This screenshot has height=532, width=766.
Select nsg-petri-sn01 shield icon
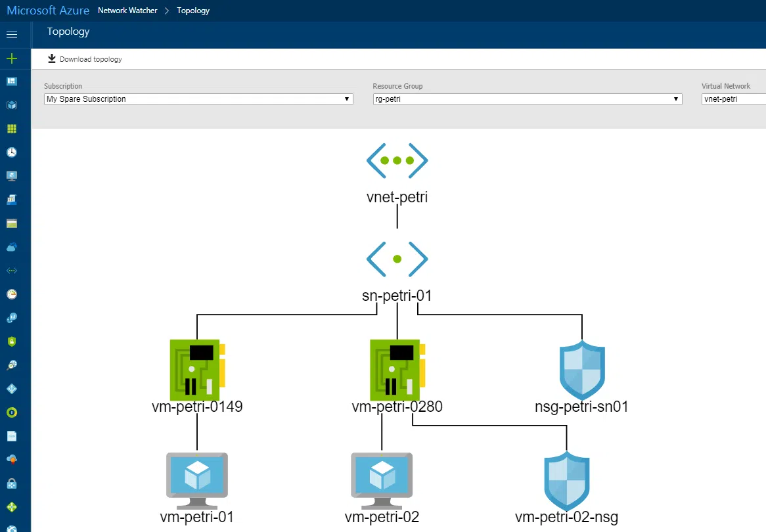[582, 370]
